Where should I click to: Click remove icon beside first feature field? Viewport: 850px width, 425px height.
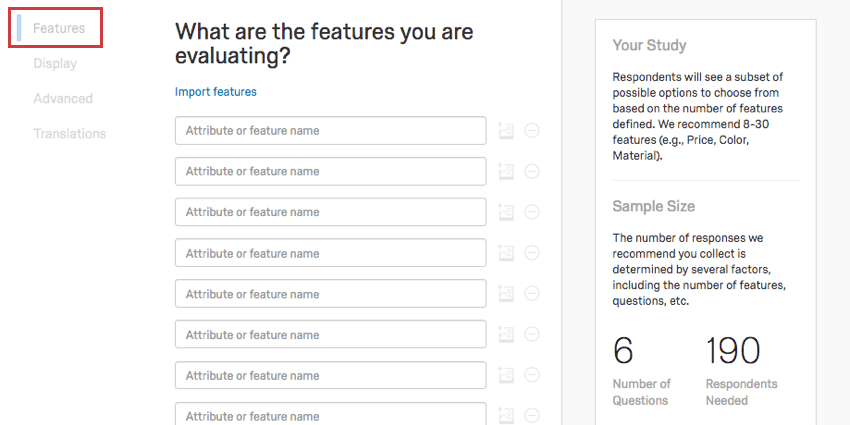532,131
